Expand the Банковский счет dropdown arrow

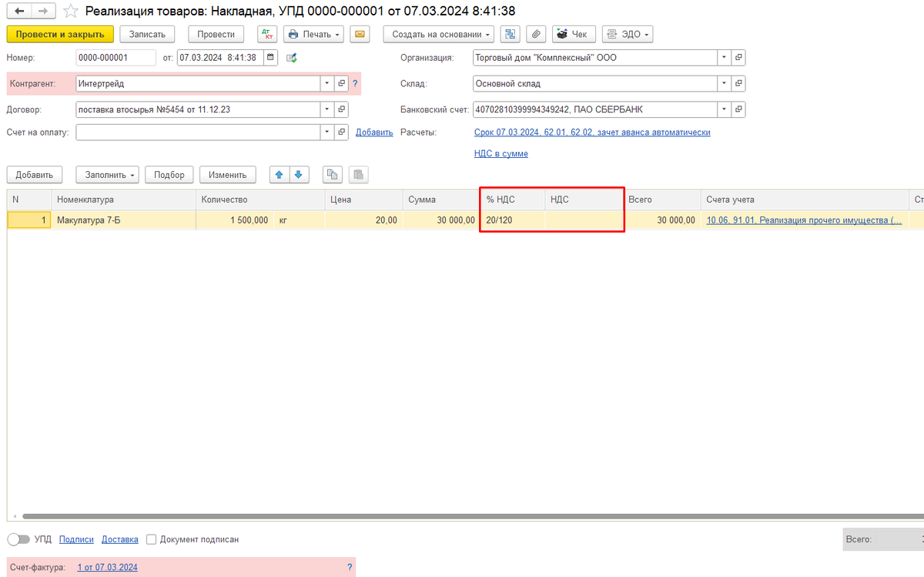[725, 109]
